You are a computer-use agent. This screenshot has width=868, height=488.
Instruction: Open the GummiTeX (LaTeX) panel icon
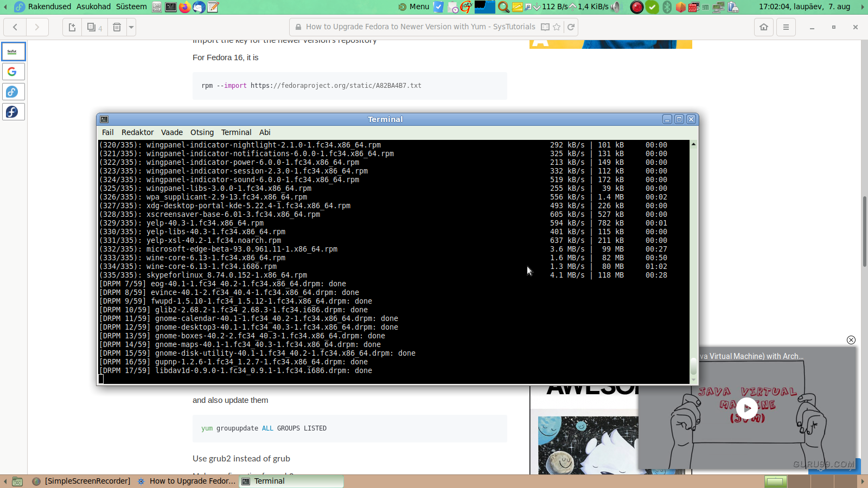467,7
